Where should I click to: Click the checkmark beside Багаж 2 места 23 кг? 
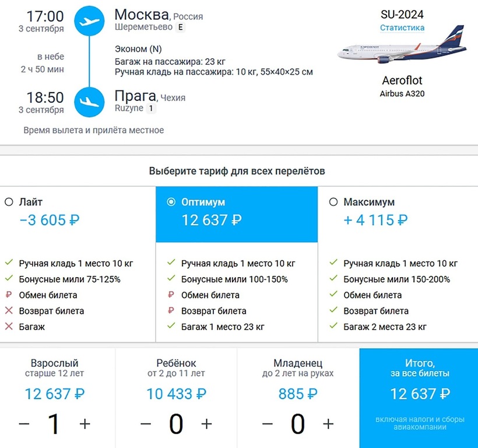pos(333,327)
